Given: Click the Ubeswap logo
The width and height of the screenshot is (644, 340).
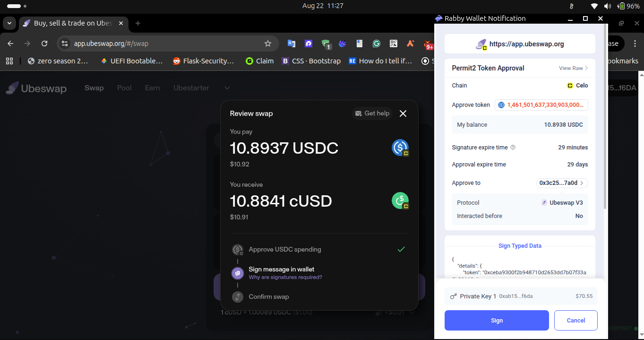Looking at the screenshot, I should pyautogui.click(x=36, y=88).
